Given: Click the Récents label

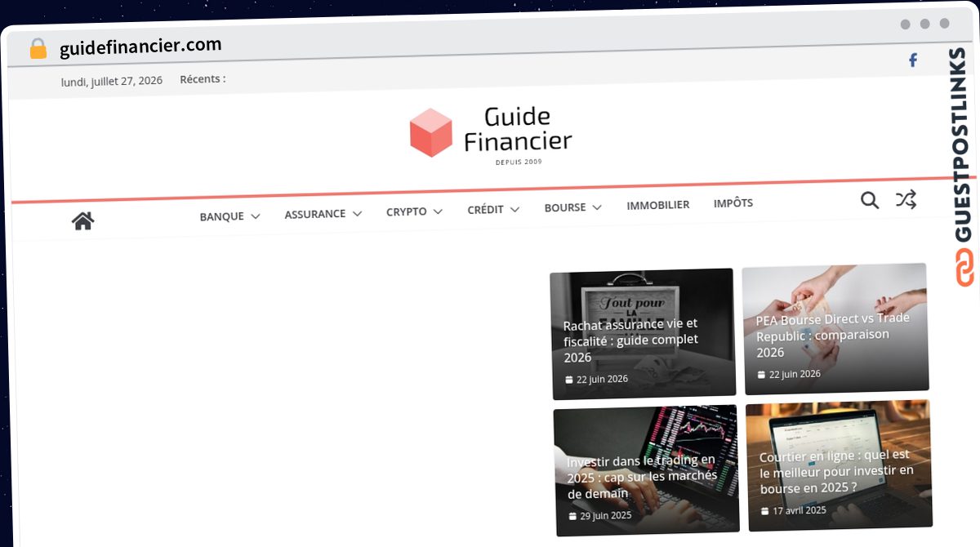Looking at the screenshot, I should [x=203, y=78].
